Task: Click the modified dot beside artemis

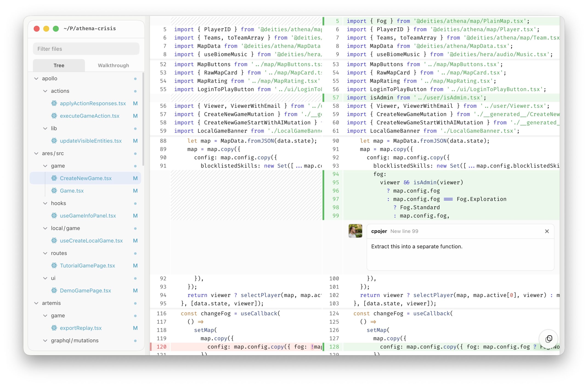Action: coord(135,303)
